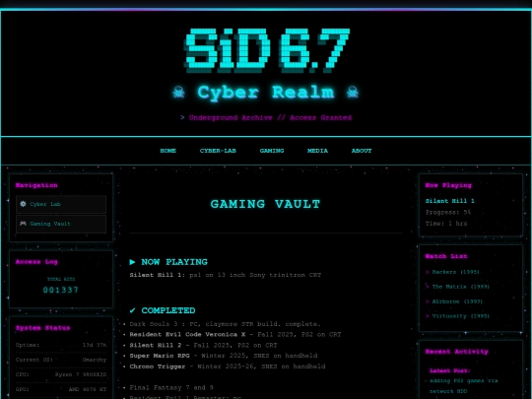Click the Now Playing sidebar heading
This screenshot has width=532, height=399.
tap(448, 185)
